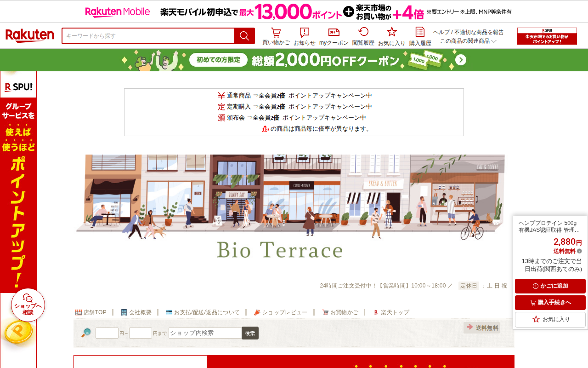588x368 pixels.
Task: Click the gold coin icon at bottom left
Action: pos(18,333)
